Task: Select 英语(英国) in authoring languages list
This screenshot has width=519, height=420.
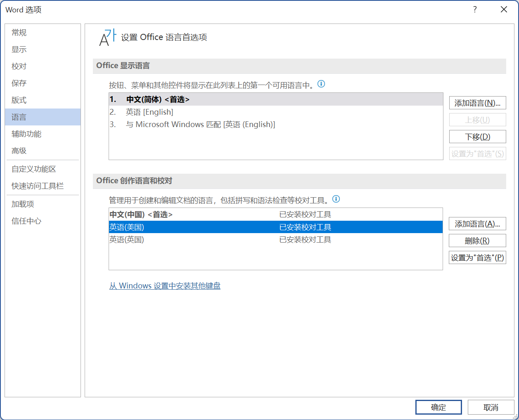Action: click(127, 240)
